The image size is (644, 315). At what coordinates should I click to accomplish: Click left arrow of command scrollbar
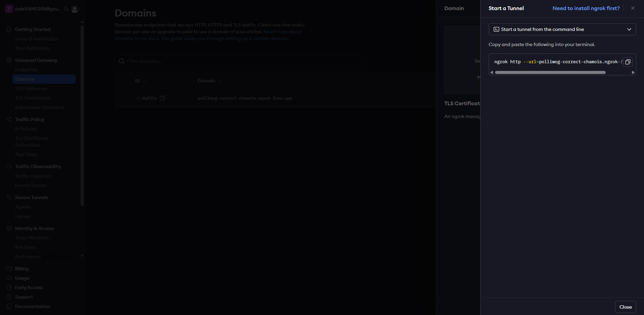492,72
